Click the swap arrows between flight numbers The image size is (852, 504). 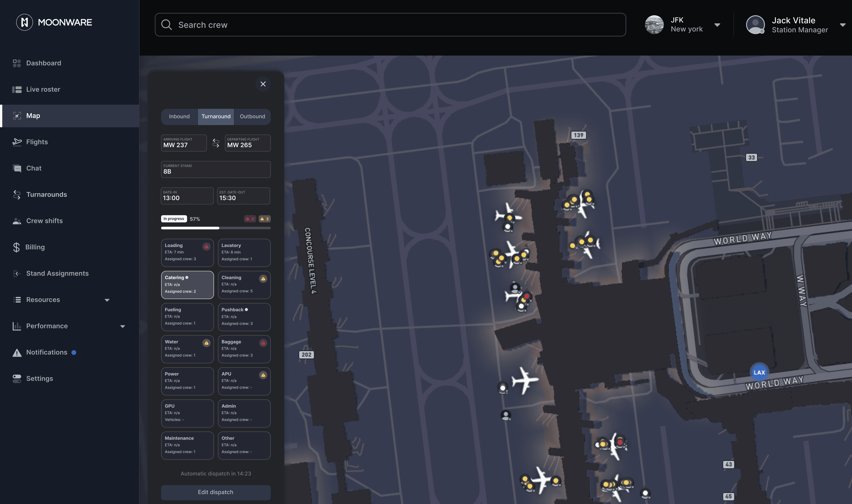(216, 143)
